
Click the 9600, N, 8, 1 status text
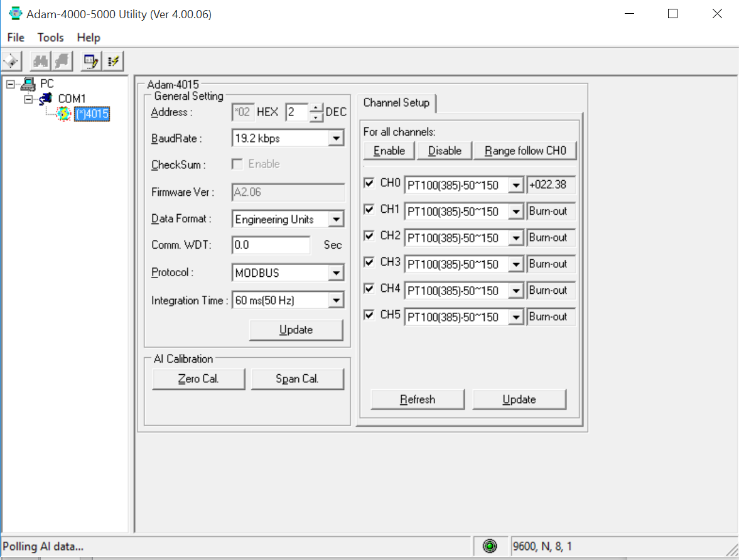click(x=542, y=546)
